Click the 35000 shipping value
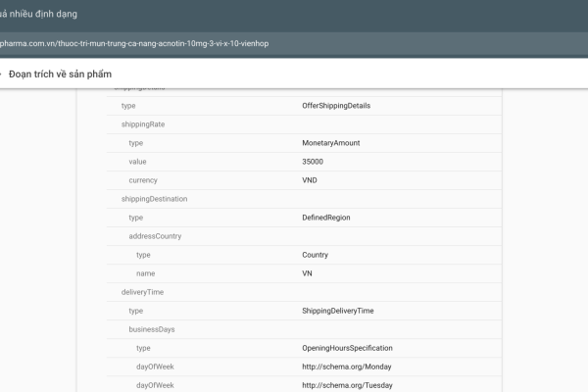The width and height of the screenshot is (588, 392). point(313,162)
